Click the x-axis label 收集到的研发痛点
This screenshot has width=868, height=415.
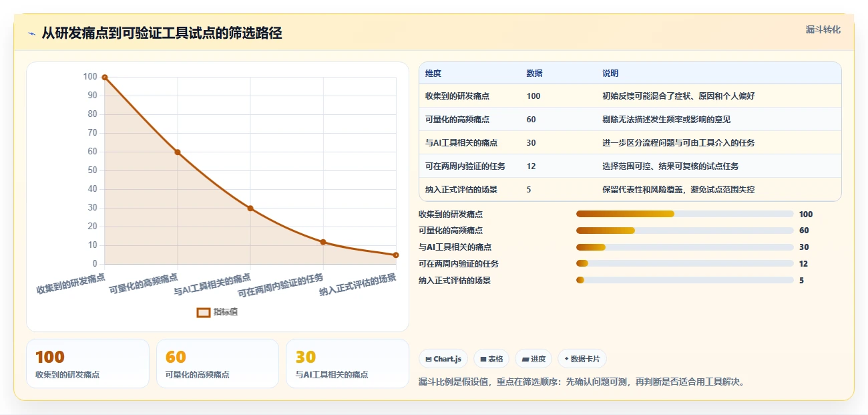(71, 283)
